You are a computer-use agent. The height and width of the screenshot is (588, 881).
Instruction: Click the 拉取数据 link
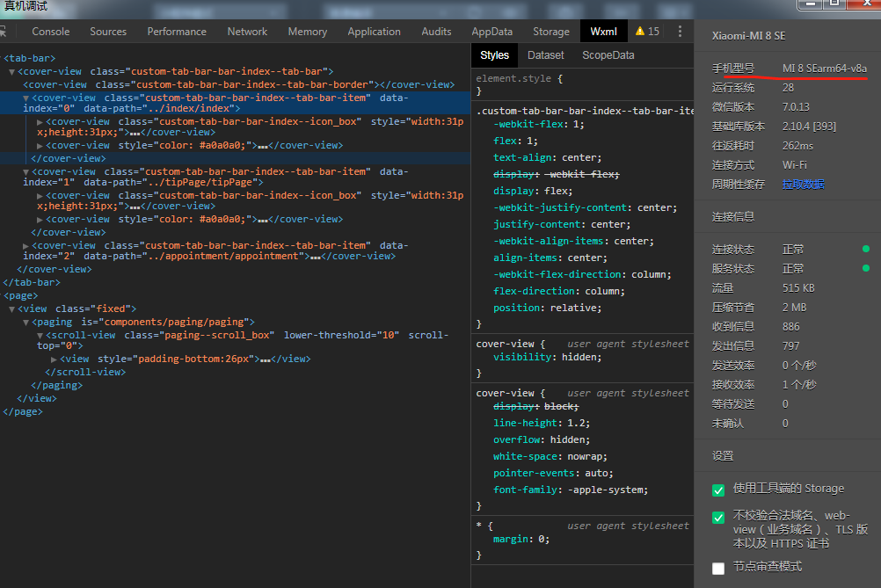(804, 185)
